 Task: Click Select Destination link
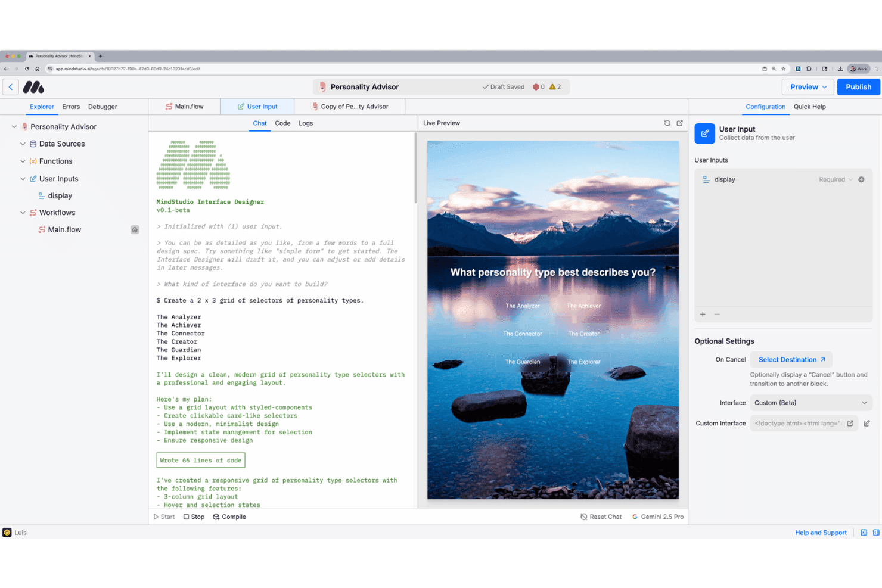coord(791,360)
